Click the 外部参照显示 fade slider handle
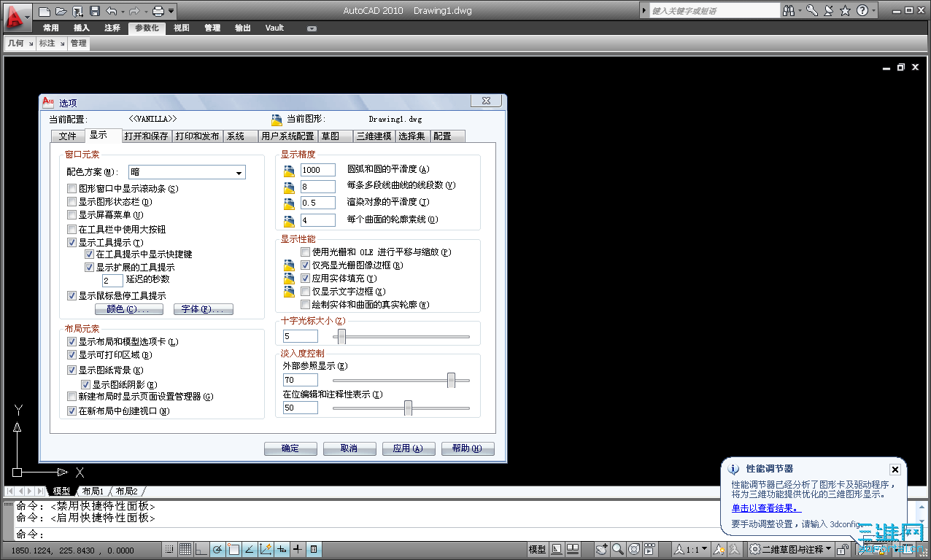This screenshot has width=931, height=560. point(451,380)
